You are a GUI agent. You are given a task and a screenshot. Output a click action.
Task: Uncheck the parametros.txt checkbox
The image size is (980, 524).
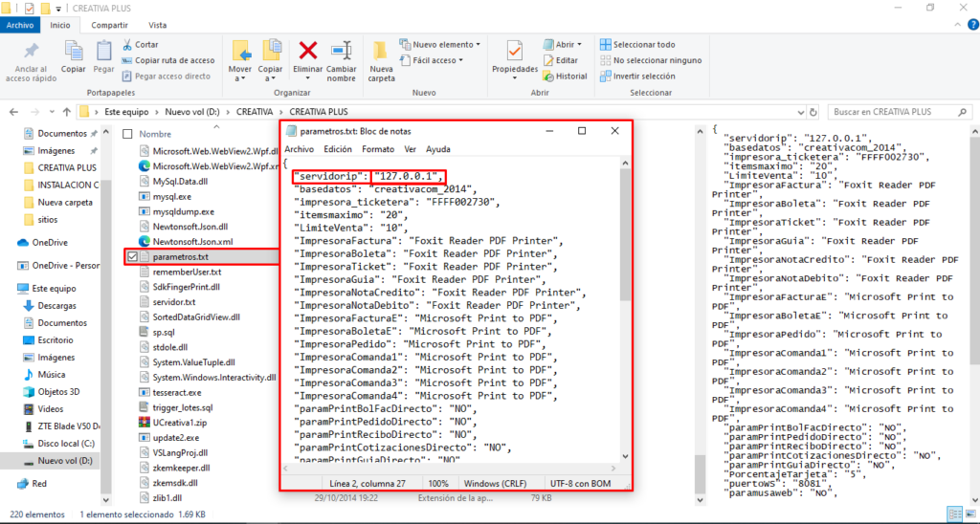[x=132, y=256]
